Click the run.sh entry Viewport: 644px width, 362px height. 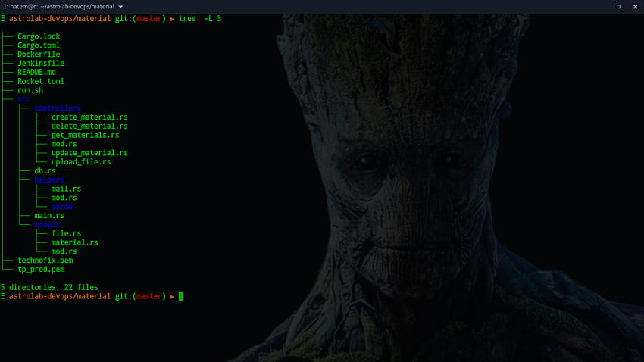pyautogui.click(x=30, y=90)
